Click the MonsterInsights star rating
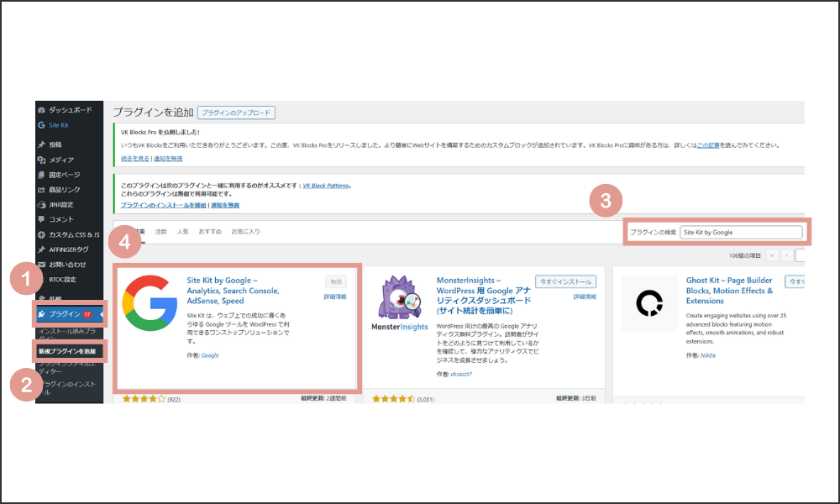The image size is (840, 504). pos(393,399)
